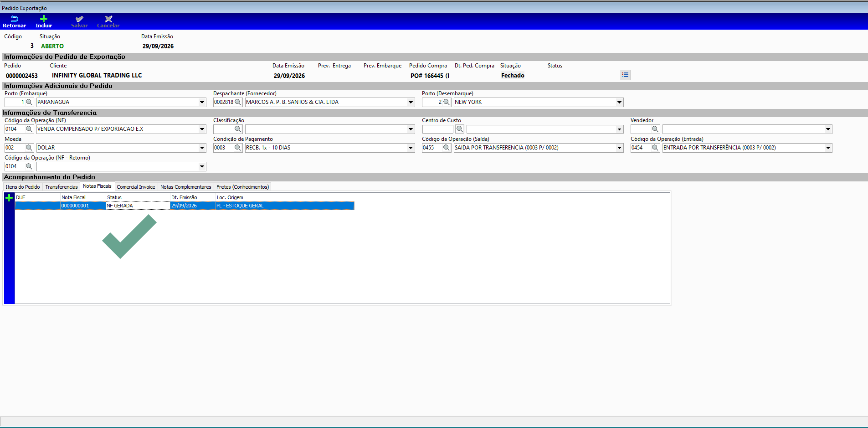Viewport: 868px width, 428px height.
Task: Open the Notas Complementares tab
Action: [186, 187]
